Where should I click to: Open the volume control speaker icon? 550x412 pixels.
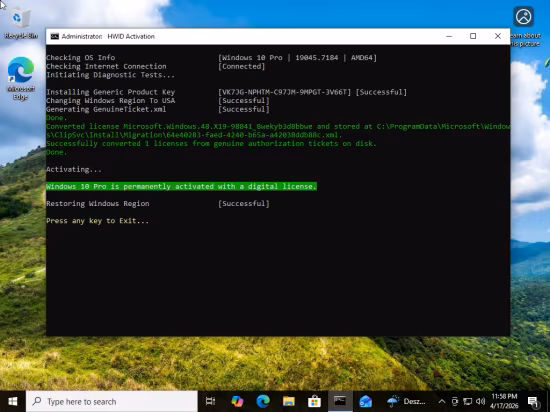481,401
